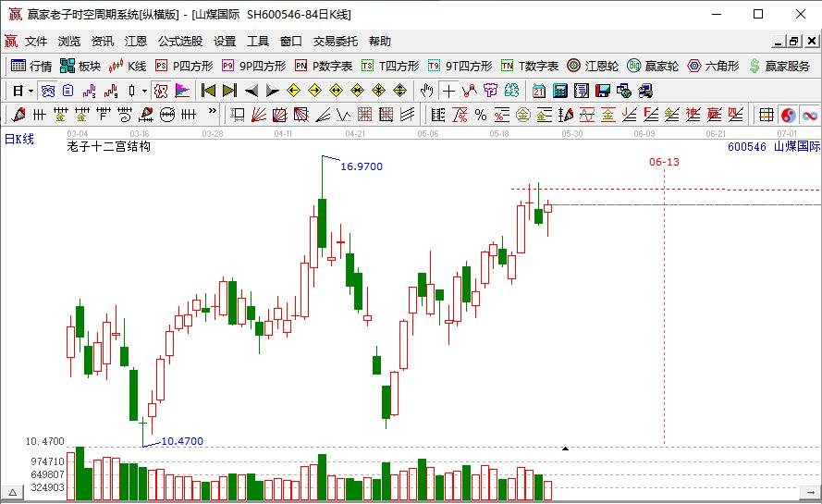Viewport: 822px width, 504px height.
Task: Open 赢家服务 from the toolbar
Action: click(779, 66)
